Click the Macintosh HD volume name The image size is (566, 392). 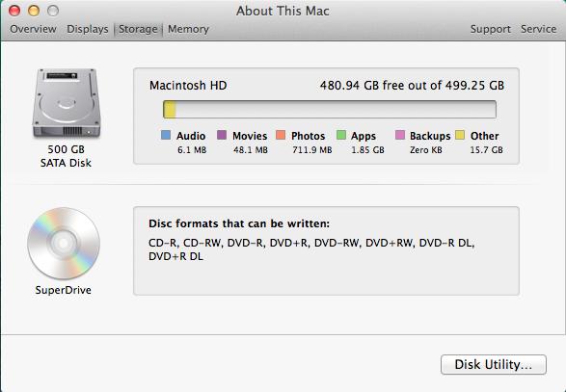(188, 86)
